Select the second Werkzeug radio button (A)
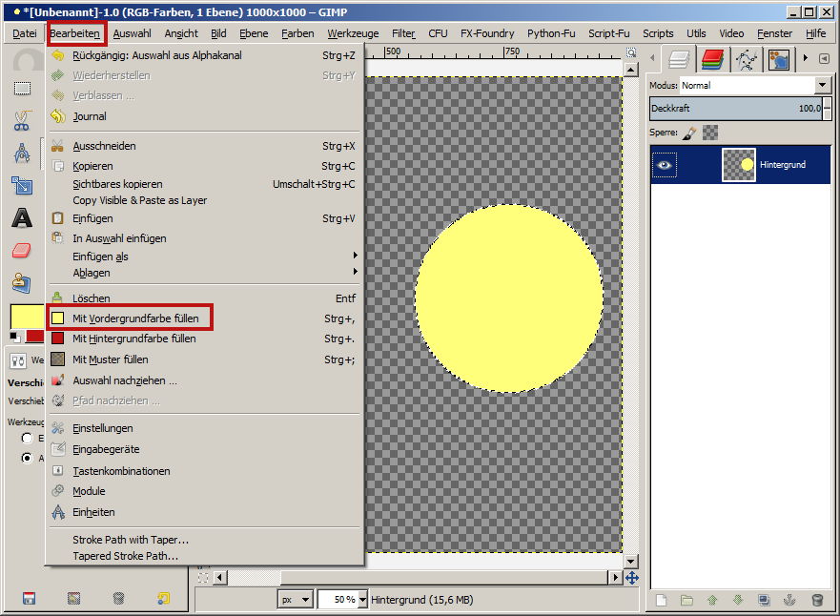The width and height of the screenshot is (840, 616). (27, 458)
